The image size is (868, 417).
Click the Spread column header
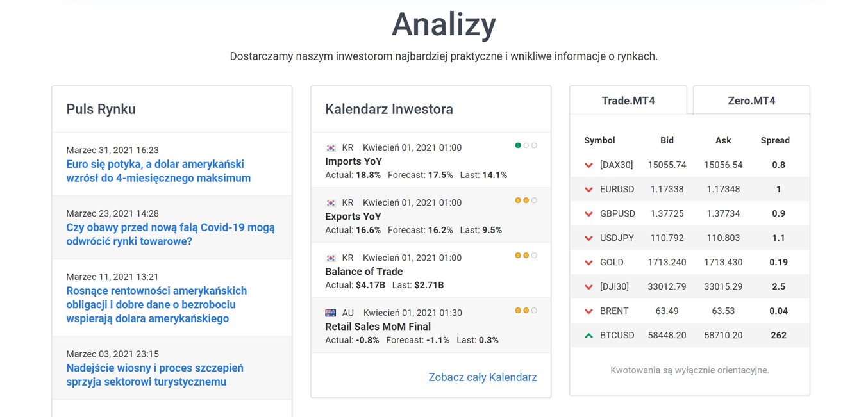coord(774,140)
